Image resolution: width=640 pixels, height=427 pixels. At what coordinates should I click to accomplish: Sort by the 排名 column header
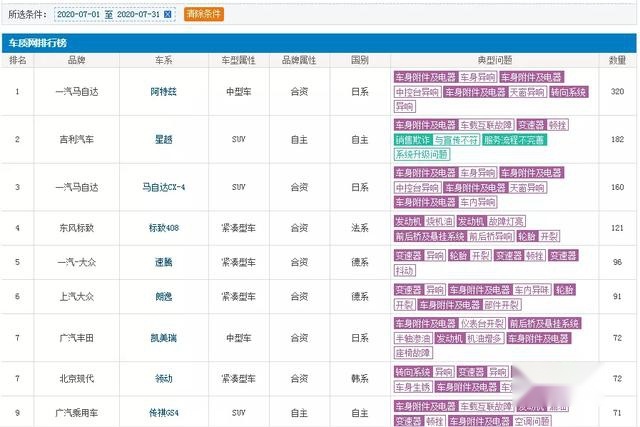(x=18, y=60)
